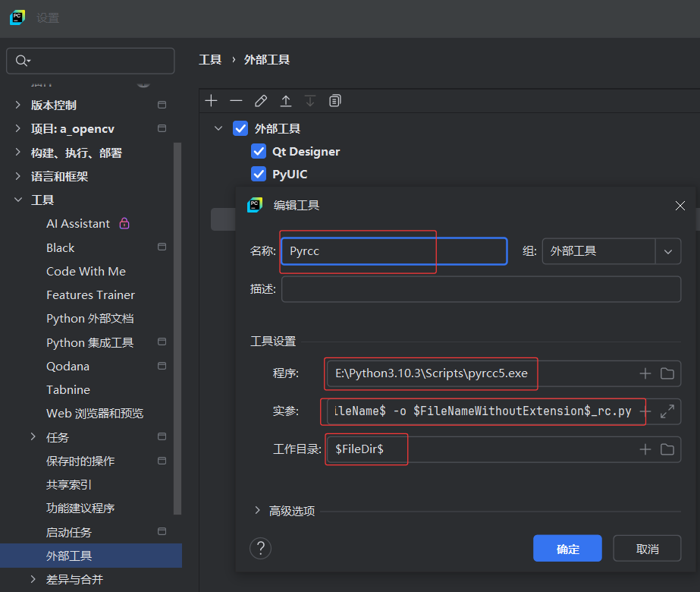Image resolution: width=700 pixels, height=592 pixels.
Task: Expand the 实参 arguments field editor
Action: 667,411
